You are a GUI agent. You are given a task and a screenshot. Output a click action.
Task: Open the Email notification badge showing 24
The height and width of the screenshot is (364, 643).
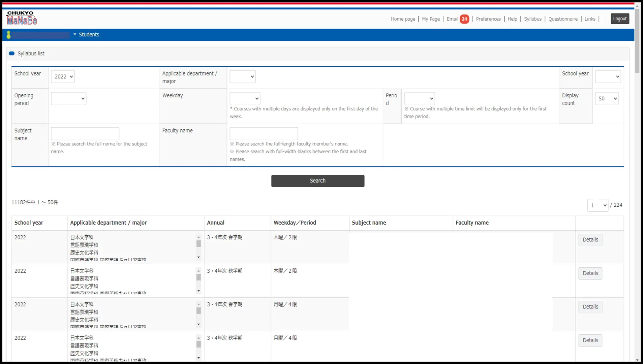[464, 19]
